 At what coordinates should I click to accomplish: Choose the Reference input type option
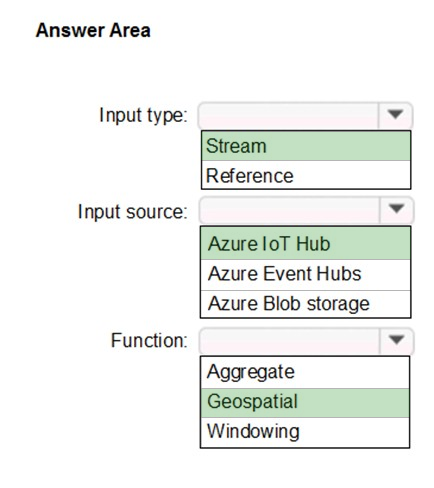tap(306, 175)
